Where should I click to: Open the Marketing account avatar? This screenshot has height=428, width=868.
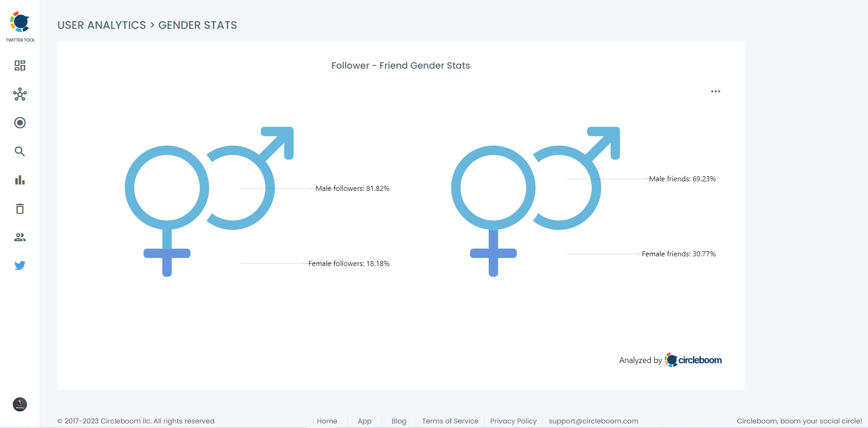pyautogui.click(x=20, y=404)
